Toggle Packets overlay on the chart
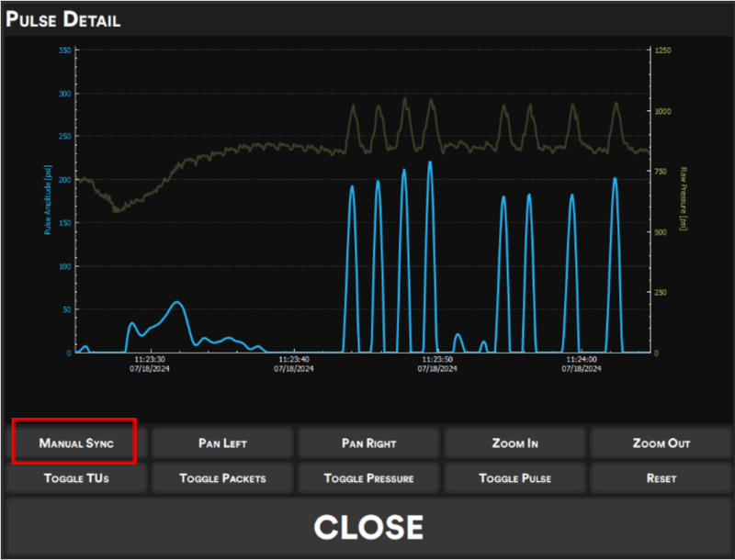The width and height of the screenshot is (735, 560). (x=222, y=478)
